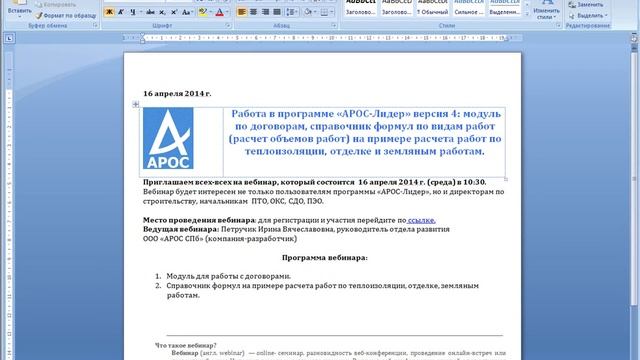Screen dimensions: 640x360
Task: Click the ruler indent marker
Action: (x=142, y=38)
